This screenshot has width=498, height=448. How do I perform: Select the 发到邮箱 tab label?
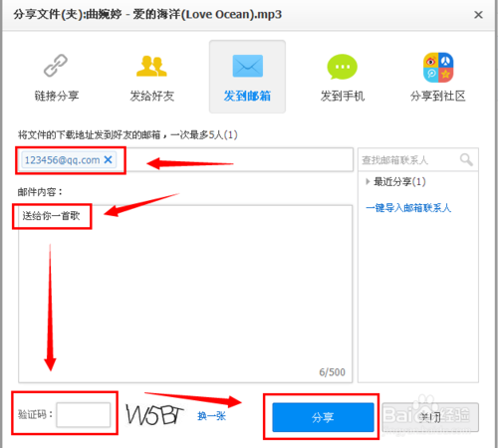pyautogui.click(x=247, y=96)
